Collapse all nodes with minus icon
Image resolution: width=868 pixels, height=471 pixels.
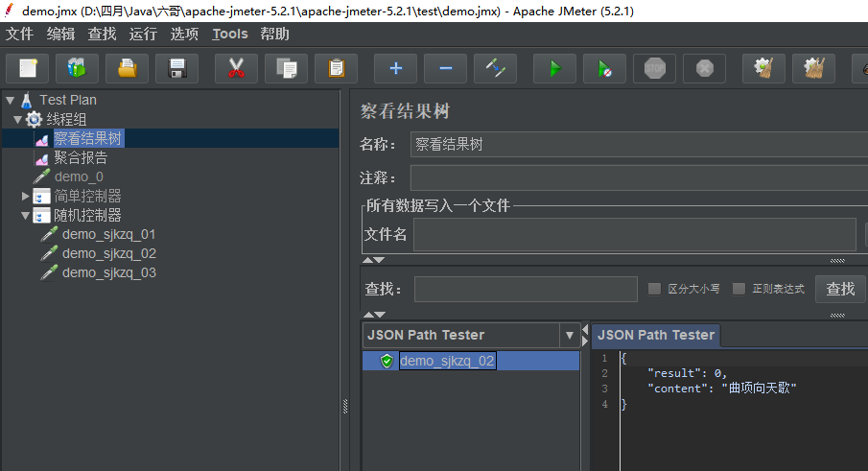[x=446, y=69]
